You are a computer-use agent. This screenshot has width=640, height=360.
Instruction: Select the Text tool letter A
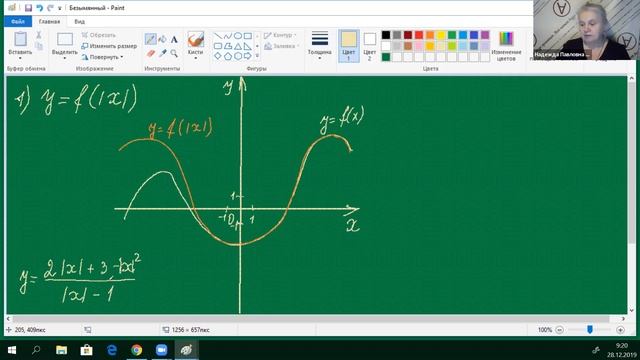tap(174, 40)
